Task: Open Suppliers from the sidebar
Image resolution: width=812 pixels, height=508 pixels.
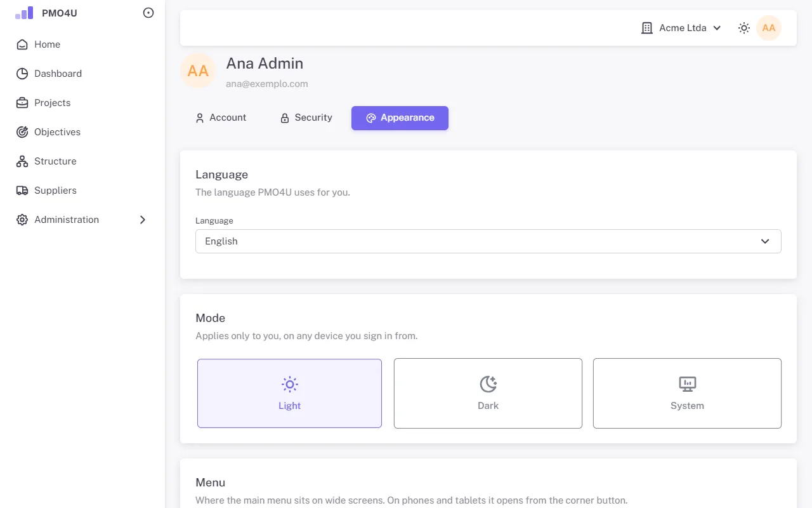Action: 82,190
